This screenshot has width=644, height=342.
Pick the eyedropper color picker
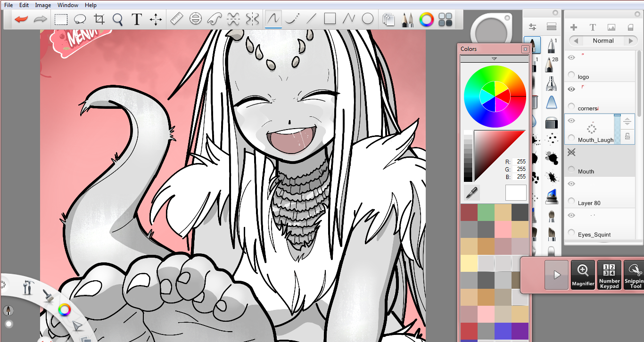[x=471, y=192]
